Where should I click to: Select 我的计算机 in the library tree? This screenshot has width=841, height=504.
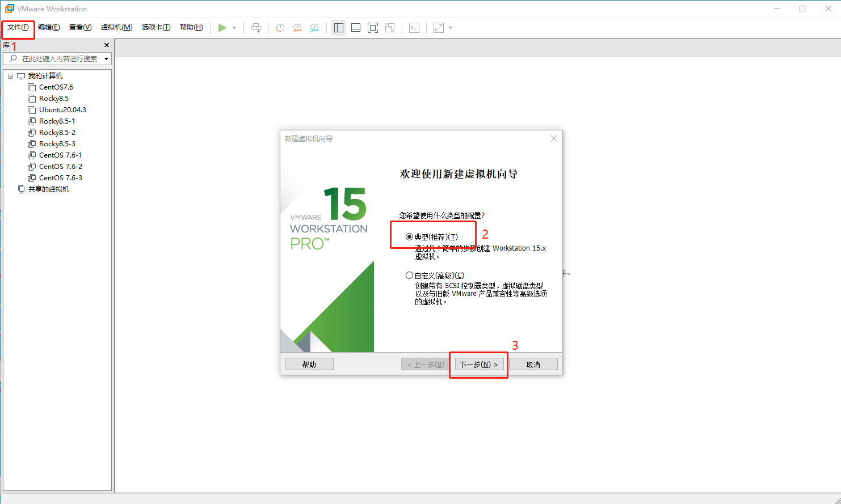pyautogui.click(x=45, y=76)
